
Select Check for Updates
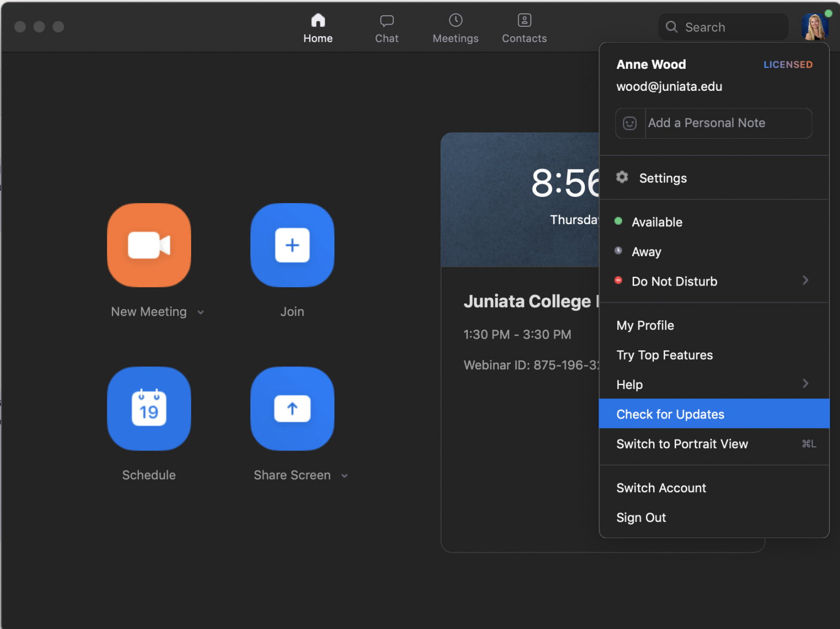(714, 414)
